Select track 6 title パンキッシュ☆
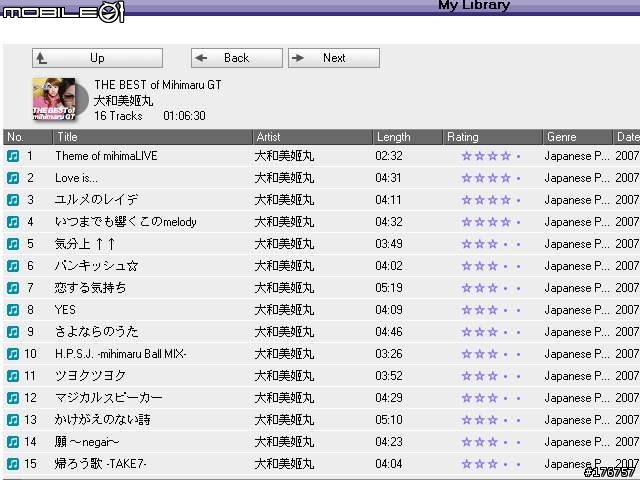The width and height of the screenshot is (640, 480). [97, 266]
